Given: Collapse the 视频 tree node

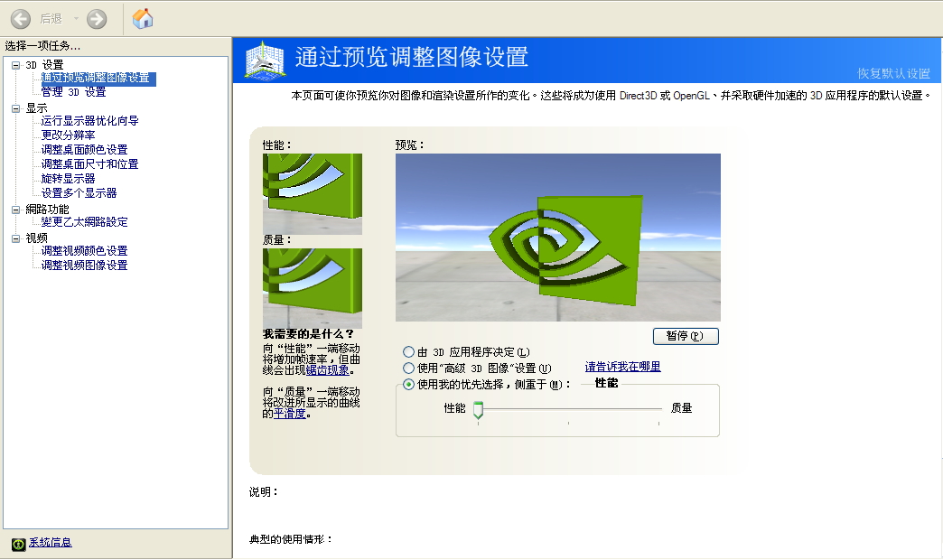Looking at the screenshot, I should (x=15, y=238).
